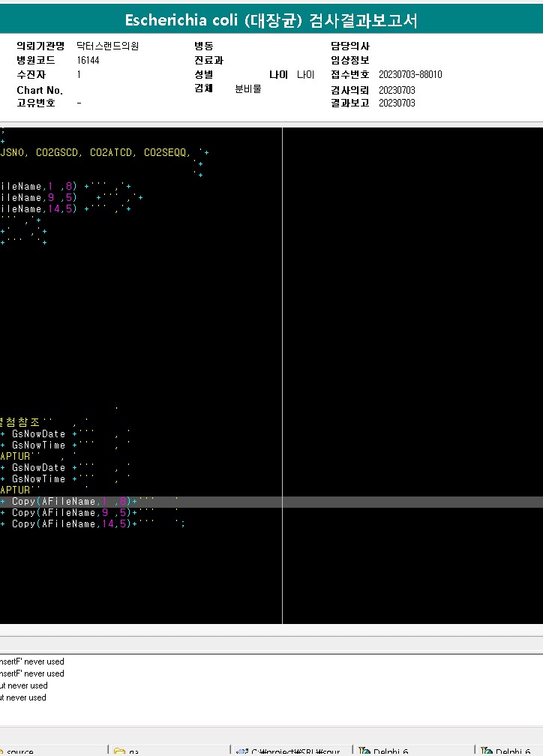Viewport: 543px width, 756px height.
Task: Click the vertical divider between the code panes
Action: coord(282,375)
